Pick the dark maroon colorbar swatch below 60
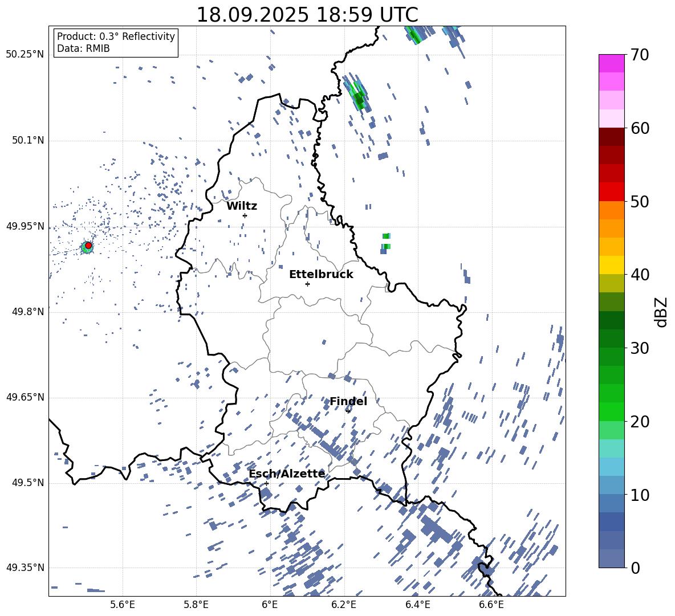This screenshot has width=675, height=616. click(x=612, y=137)
